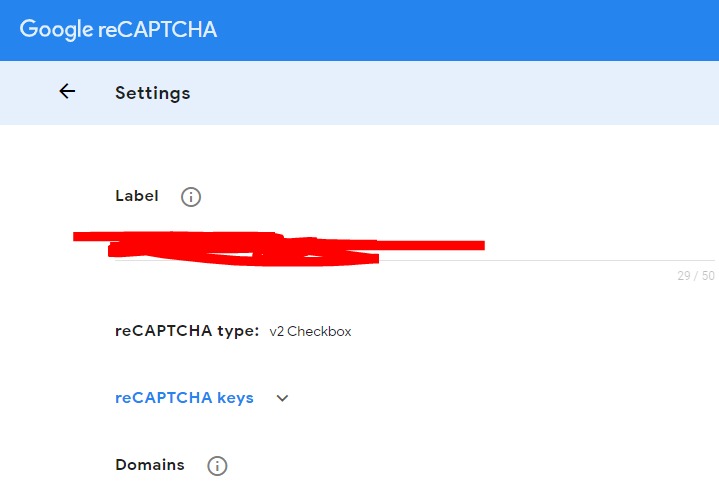Viewport: 719px width, 487px height.
Task: Click the word Google in the header
Action: coord(56,30)
